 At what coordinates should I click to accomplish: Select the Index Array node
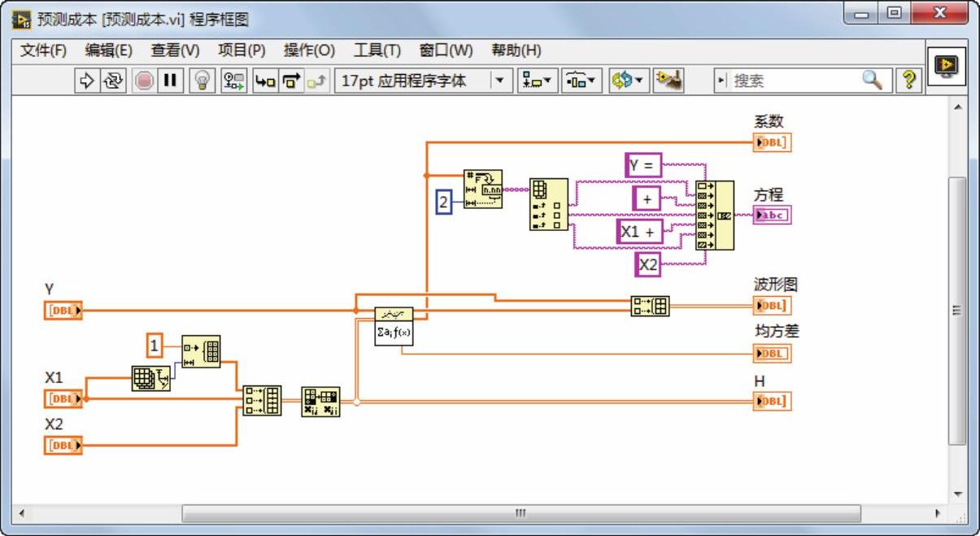[x=549, y=204]
